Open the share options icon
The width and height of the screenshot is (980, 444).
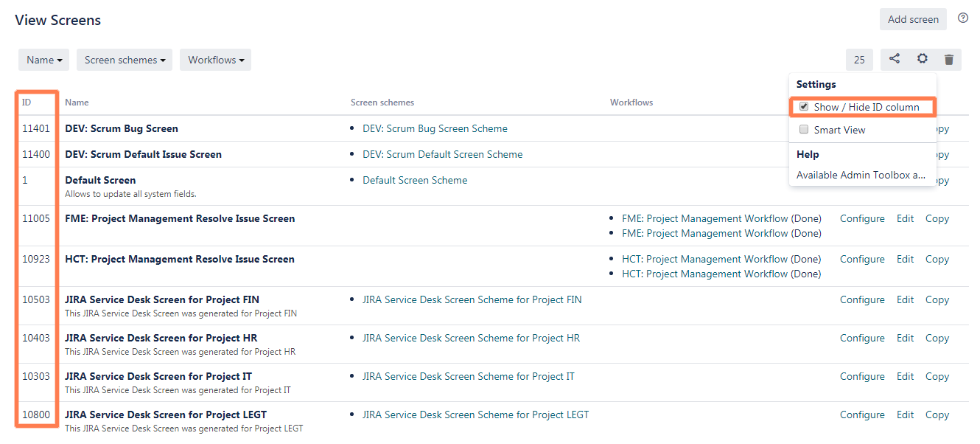point(894,60)
